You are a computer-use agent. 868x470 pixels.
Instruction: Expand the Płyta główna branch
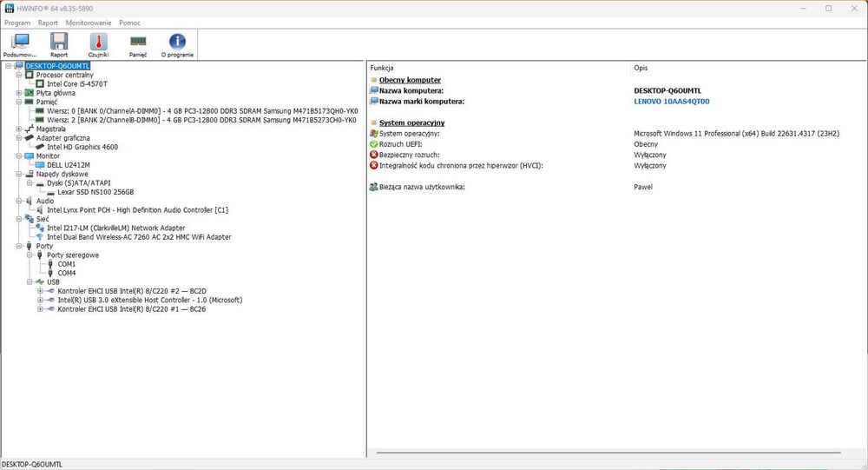coord(19,93)
